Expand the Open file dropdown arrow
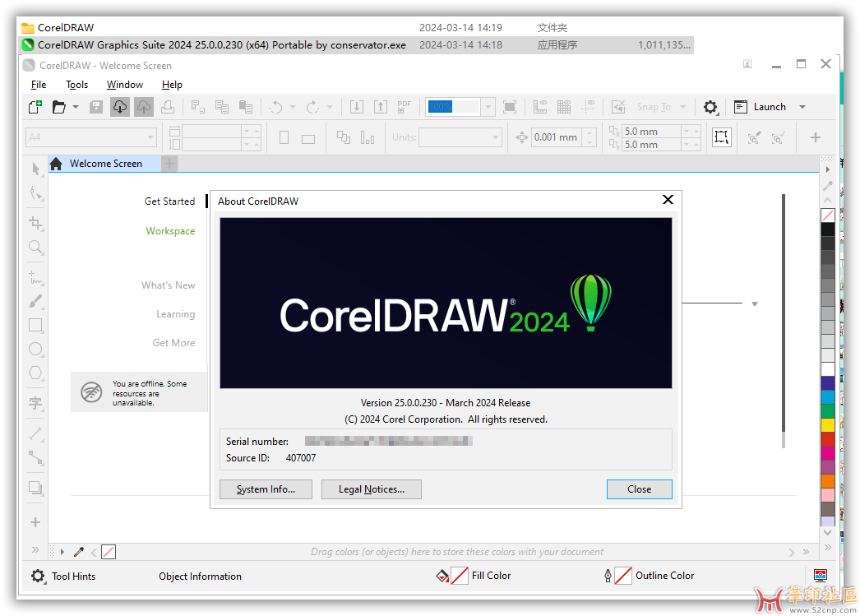Image resolution: width=860 pixels, height=616 pixels. tap(76, 107)
